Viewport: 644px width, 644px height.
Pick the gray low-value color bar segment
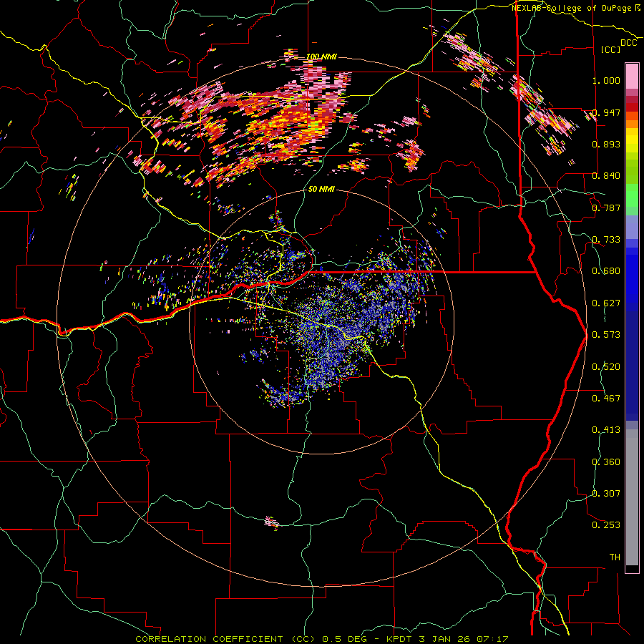632,497
